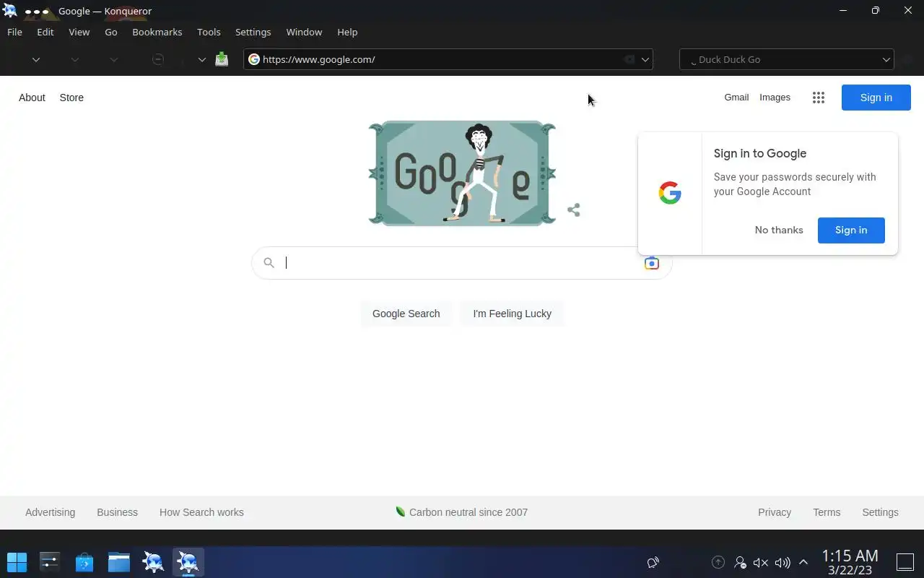The image size is (924, 578).
Task: Open the Terms footer link
Action: [827, 512]
